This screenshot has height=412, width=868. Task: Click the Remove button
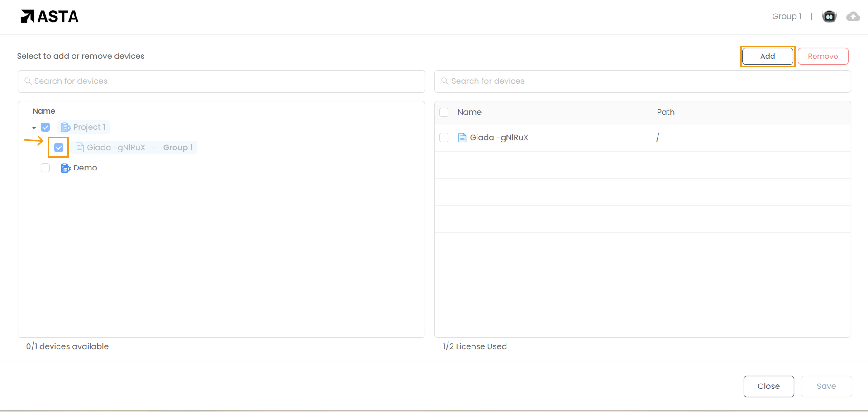click(x=822, y=56)
